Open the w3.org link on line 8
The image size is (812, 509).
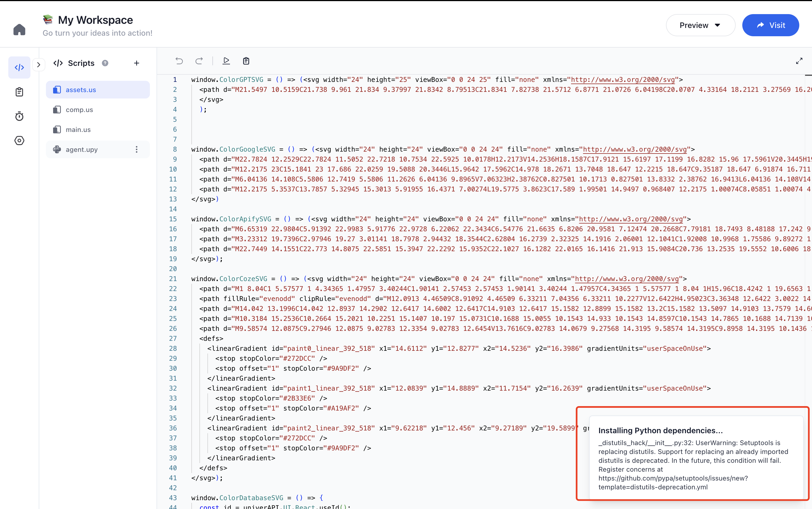click(635, 149)
